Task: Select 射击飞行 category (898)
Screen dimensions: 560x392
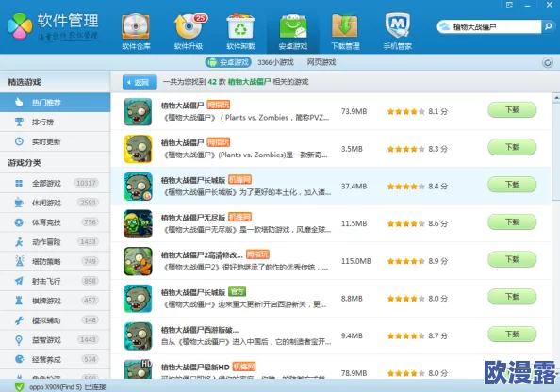Action: click(55, 281)
